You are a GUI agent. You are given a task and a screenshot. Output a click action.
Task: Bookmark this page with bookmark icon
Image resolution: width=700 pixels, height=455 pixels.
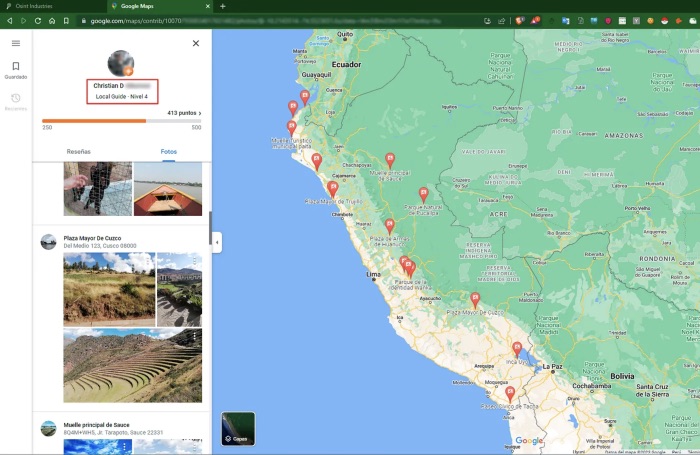click(66, 21)
